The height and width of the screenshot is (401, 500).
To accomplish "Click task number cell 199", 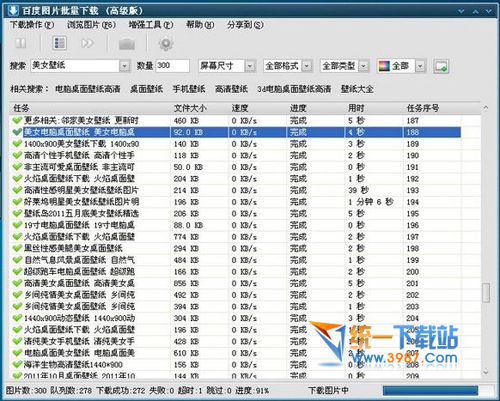I will [412, 260].
